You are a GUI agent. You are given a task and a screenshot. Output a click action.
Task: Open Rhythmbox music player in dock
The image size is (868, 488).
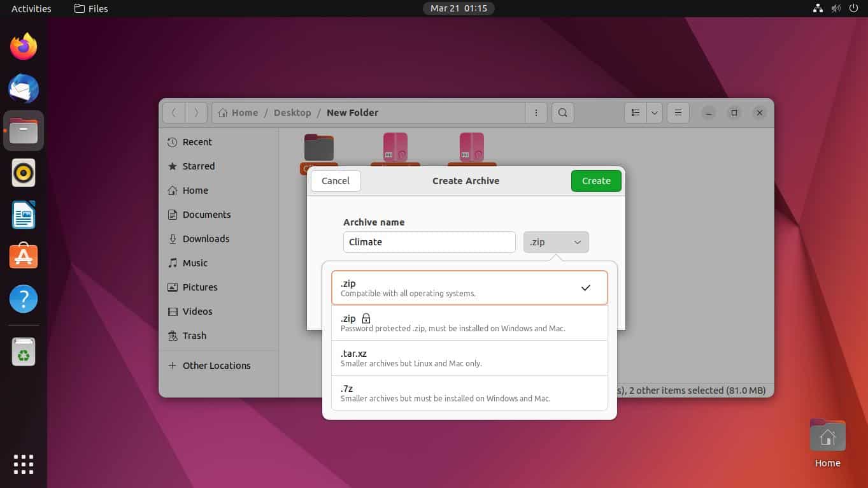(24, 173)
